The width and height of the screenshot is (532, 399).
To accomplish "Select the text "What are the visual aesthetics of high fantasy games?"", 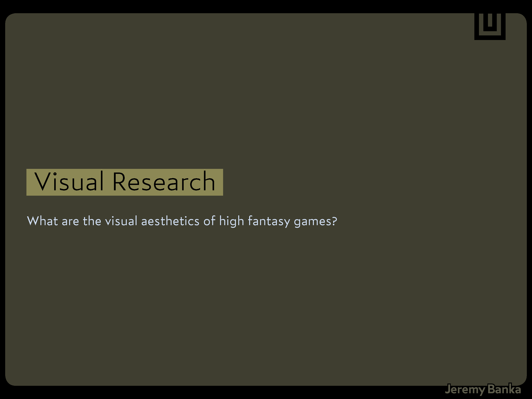I will click(182, 221).
